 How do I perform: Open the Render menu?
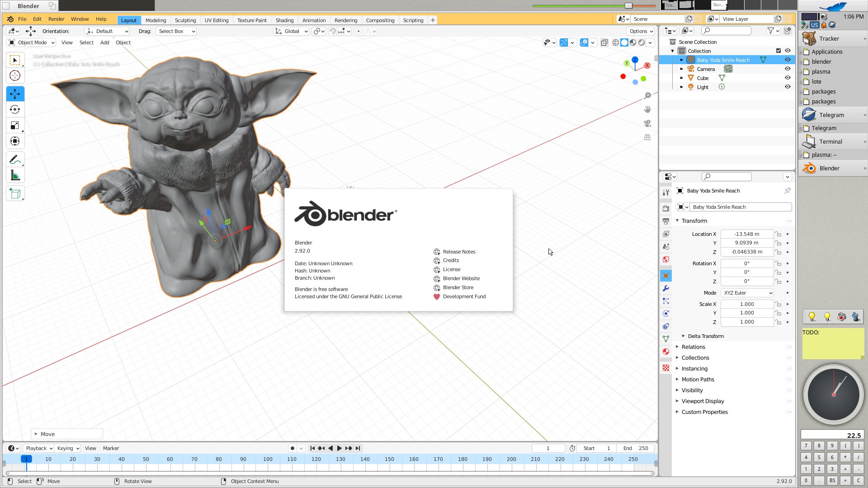(56, 19)
